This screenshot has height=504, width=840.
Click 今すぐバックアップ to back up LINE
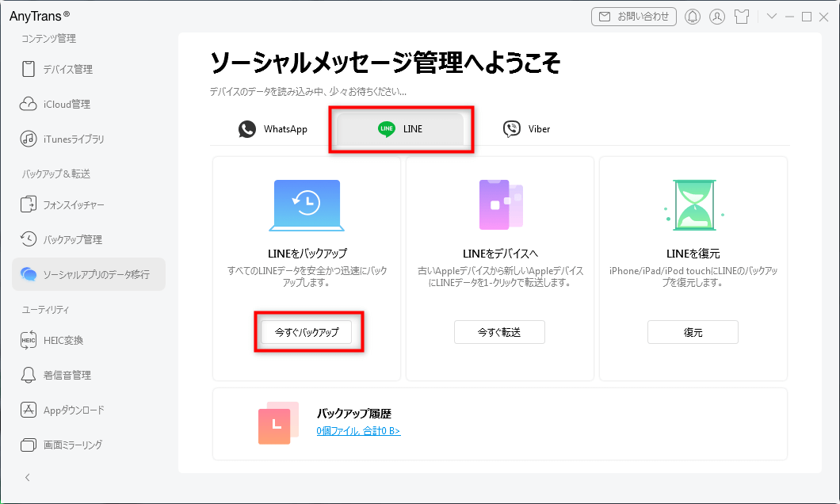[308, 332]
